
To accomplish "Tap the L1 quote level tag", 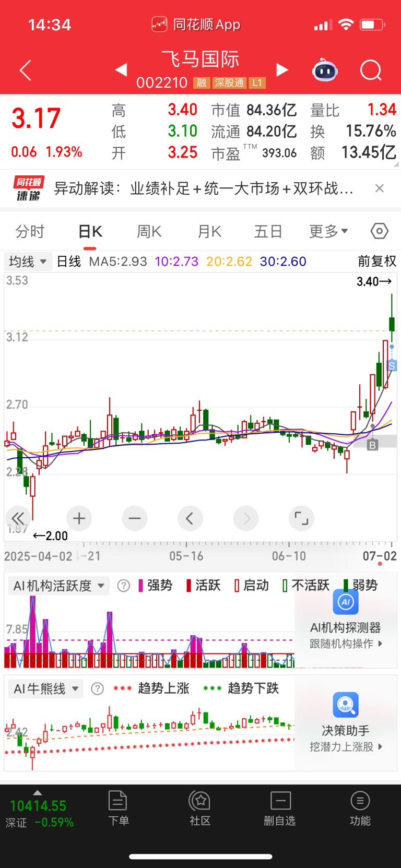I will pyautogui.click(x=257, y=83).
